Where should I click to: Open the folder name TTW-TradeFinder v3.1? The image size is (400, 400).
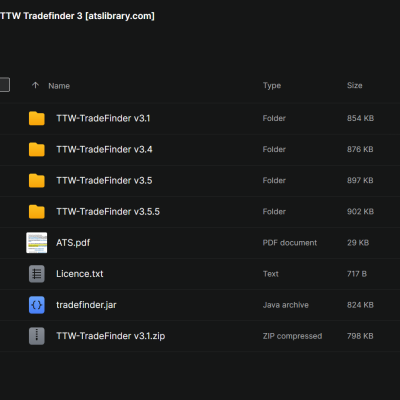(x=103, y=118)
